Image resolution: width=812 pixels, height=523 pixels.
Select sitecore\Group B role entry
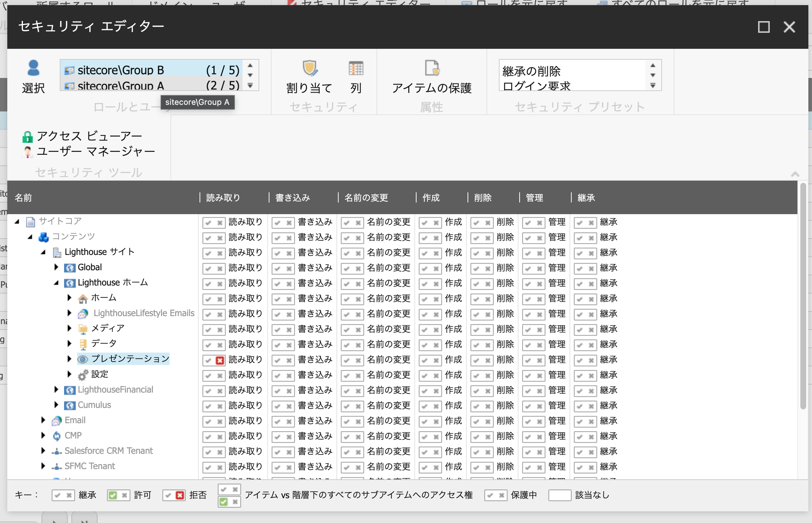[151, 70]
